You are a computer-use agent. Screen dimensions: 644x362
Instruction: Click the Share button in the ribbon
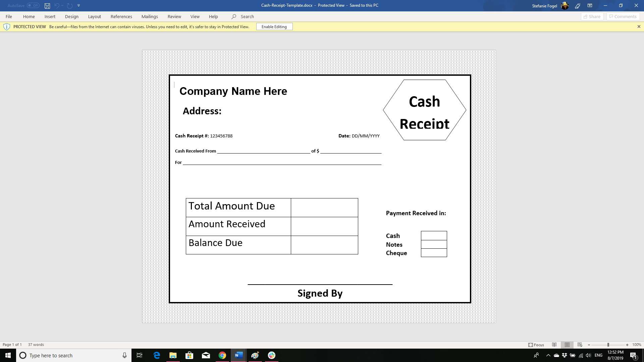click(x=592, y=16)
